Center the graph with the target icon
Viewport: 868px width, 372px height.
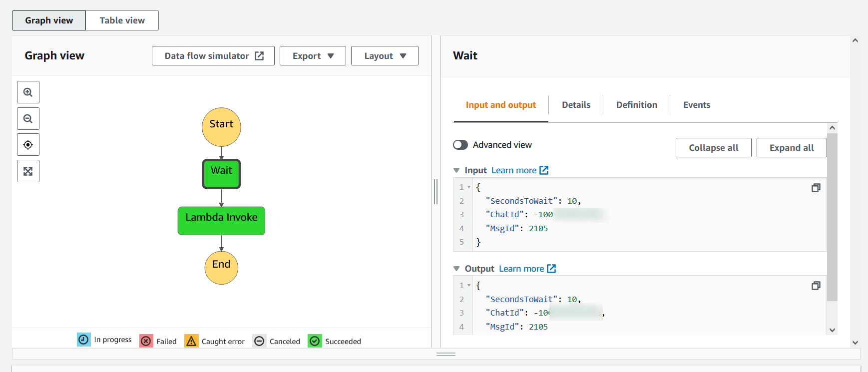pos(28,145)
